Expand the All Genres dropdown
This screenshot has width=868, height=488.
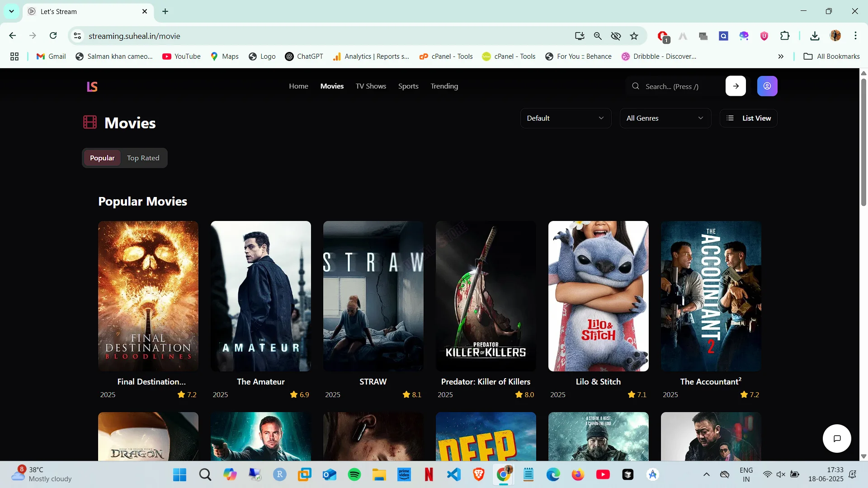(x=665, y=118)
